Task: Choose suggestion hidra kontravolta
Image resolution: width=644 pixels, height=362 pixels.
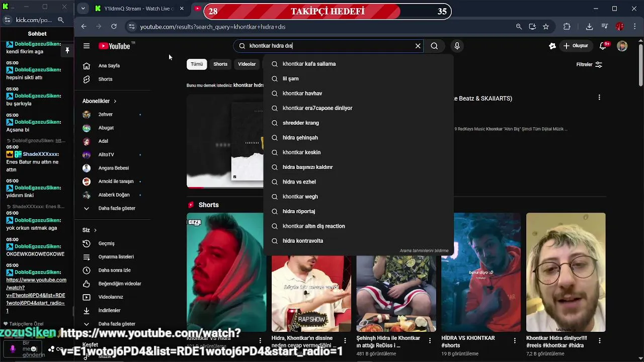Action: [358, 241]
